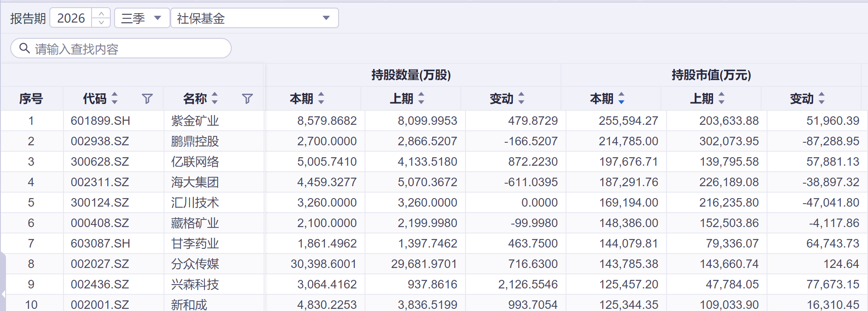Click the 鹏鼎控股 row name

pyautogui.click(x=195, y=141)
